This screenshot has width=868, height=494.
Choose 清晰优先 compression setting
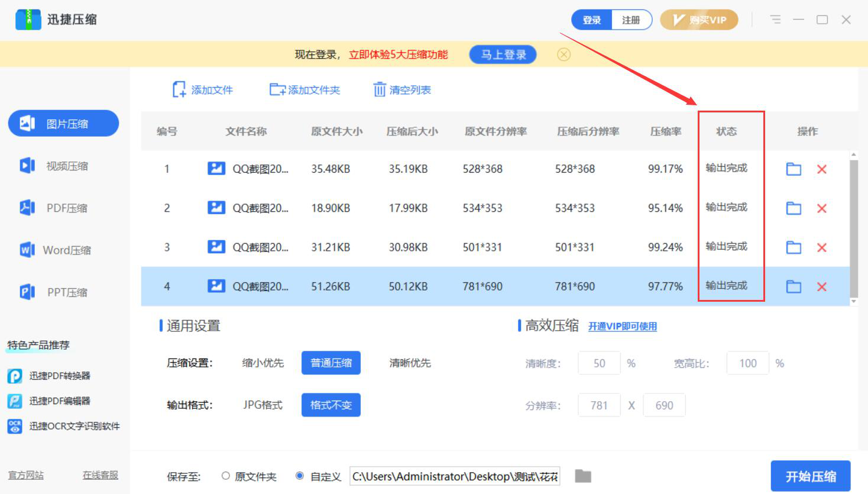(x=410, y=363)
